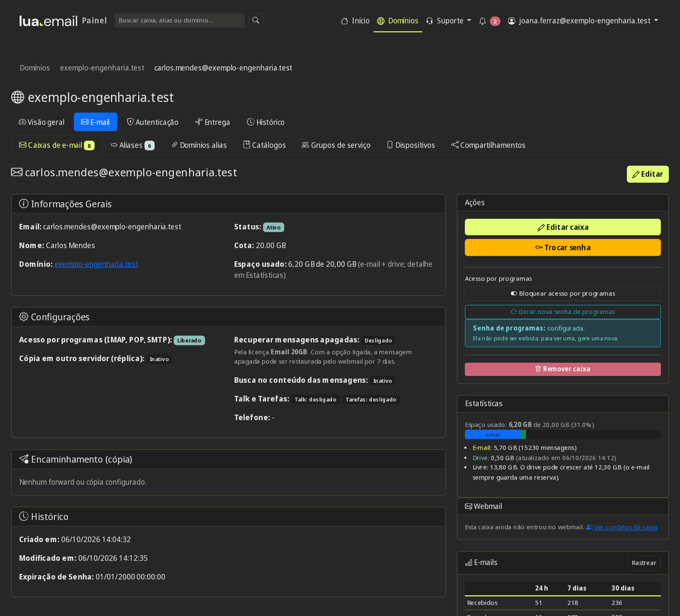Toggle Bloquear acesso por programas
680x616 pixels.
[x=563, y=294]
